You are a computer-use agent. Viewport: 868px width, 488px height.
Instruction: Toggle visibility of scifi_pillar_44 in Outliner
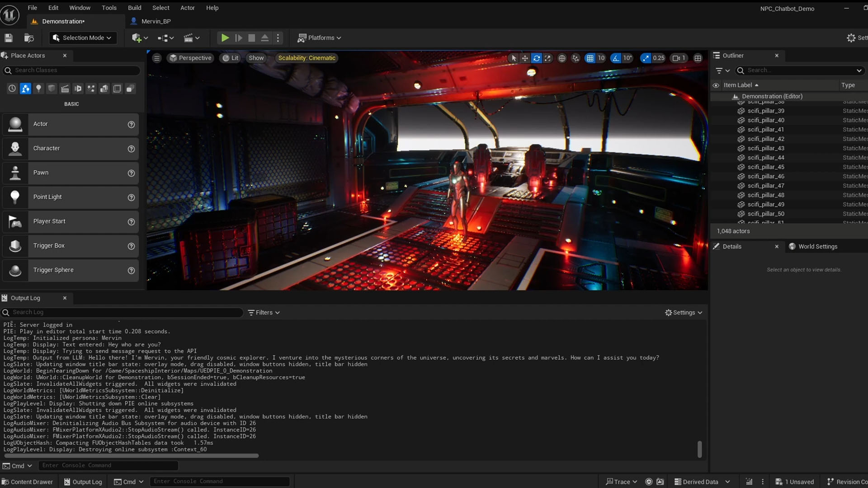tap(716, 158)
